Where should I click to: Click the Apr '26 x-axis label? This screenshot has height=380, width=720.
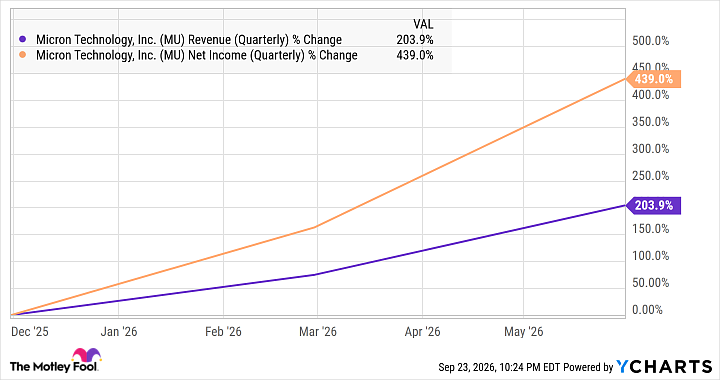[x=422, y=332]
